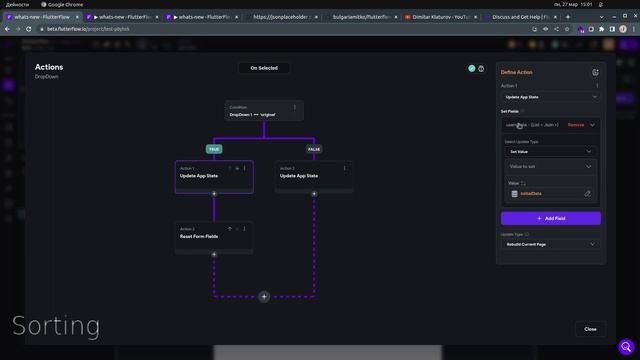Image resolution: width=640 pixels, height=360 pixels.
Task: Collapse the userData field expander chevron
Action: point(592,125)
